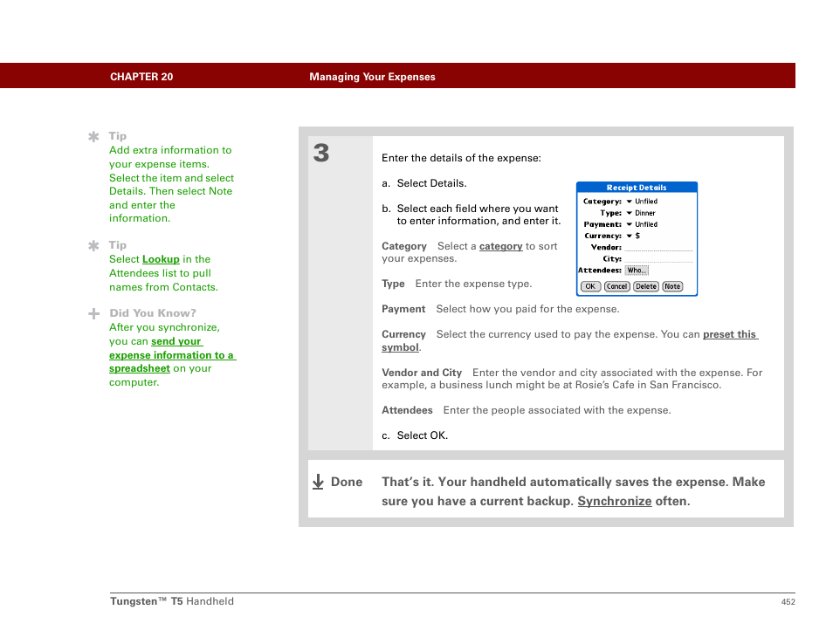Image resolution: width=833 pixels, height=644 pixels.
Task: Click the Tungsten T5 Handheld footer text
Action: 172,601
